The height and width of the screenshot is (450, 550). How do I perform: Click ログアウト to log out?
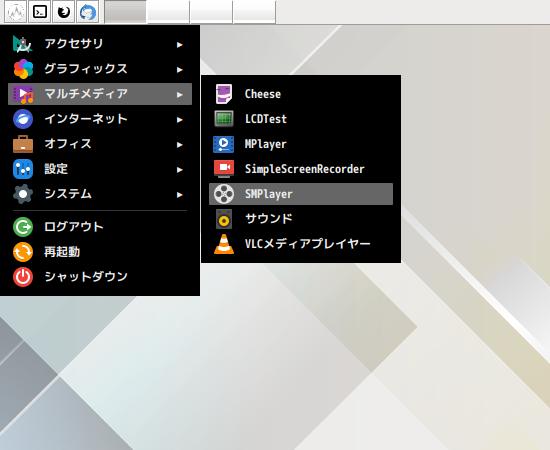click(x=100, y=227)
